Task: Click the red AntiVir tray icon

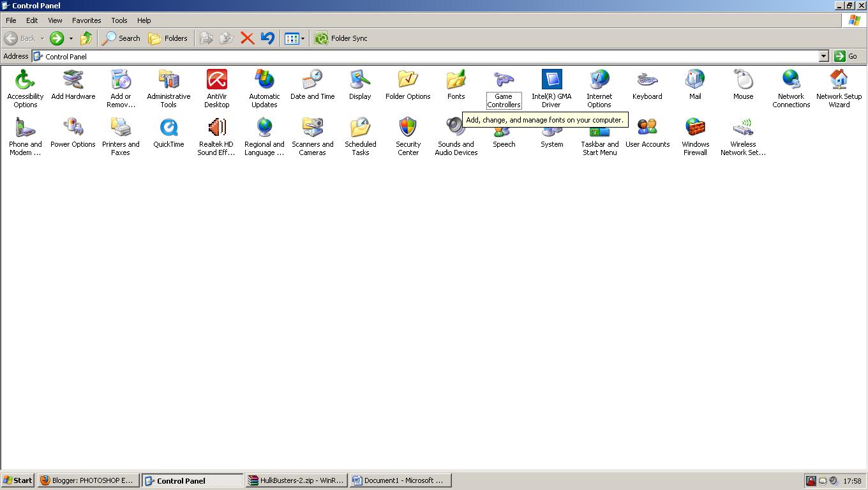Action: [811, 481]
